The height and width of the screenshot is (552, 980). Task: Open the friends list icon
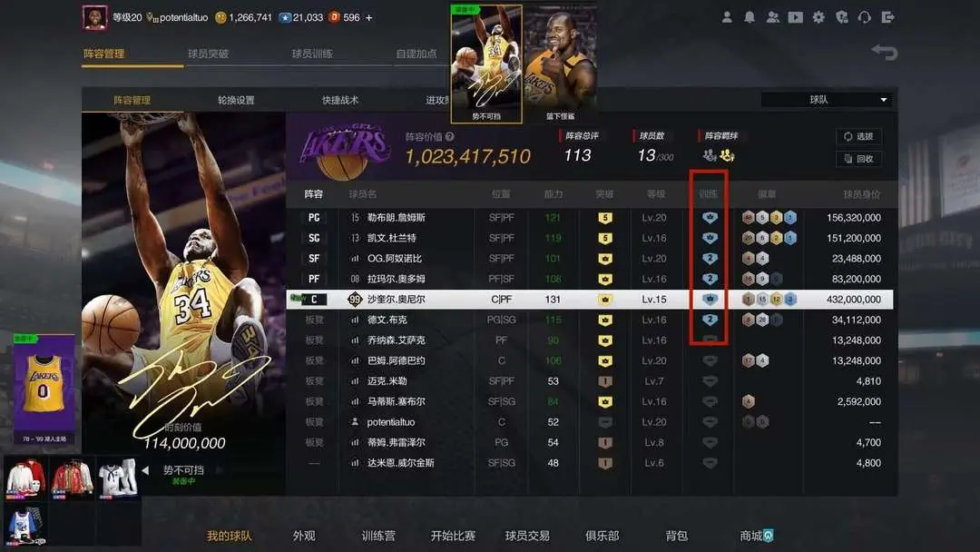(772, 17)
